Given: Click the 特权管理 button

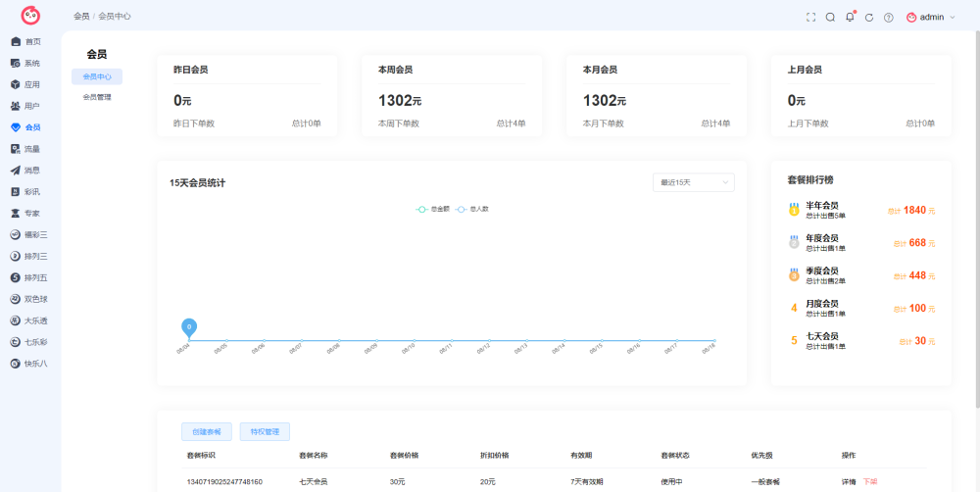Looking at the screenshot, I should (x=265, y=432).
